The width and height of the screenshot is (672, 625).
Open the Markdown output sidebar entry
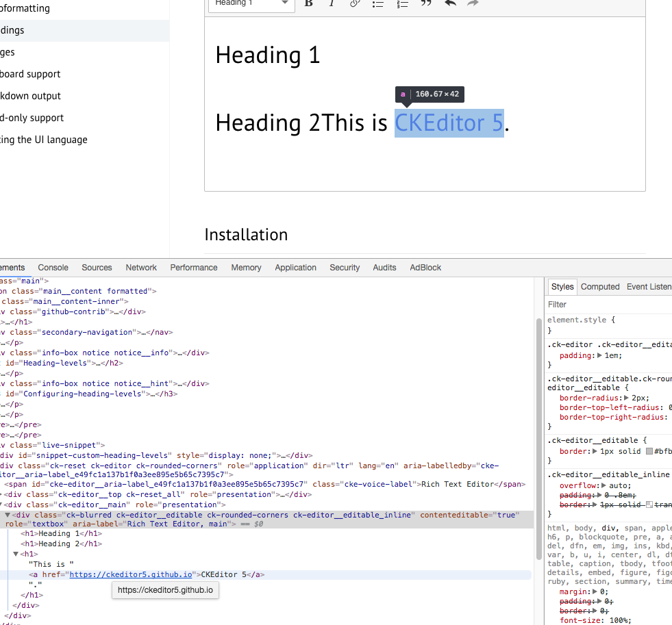pos(32,96)
